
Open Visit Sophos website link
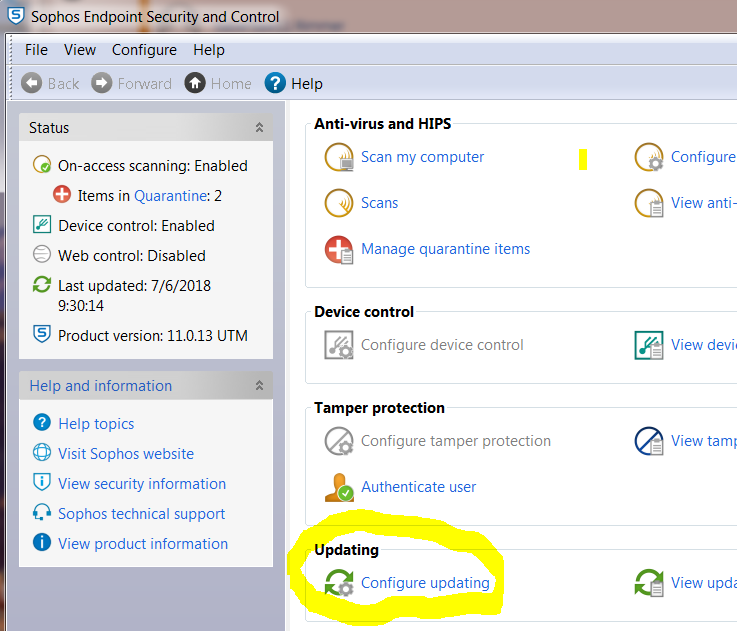tap(126, 454)
